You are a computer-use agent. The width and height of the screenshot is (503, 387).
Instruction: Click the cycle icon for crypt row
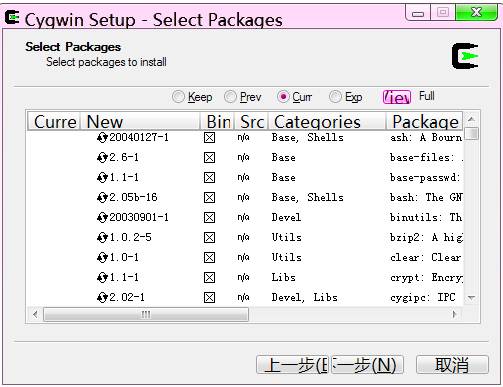[x=102, y=277]
